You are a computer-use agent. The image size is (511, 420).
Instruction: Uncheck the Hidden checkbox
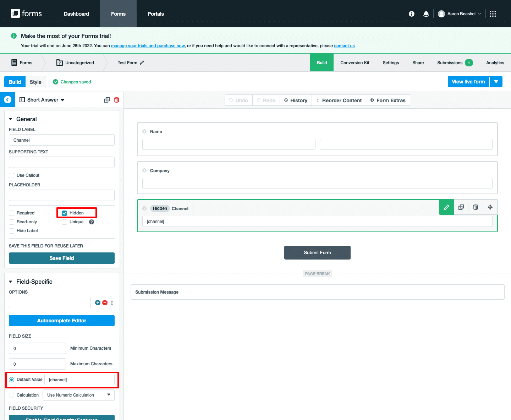point(64,213)
